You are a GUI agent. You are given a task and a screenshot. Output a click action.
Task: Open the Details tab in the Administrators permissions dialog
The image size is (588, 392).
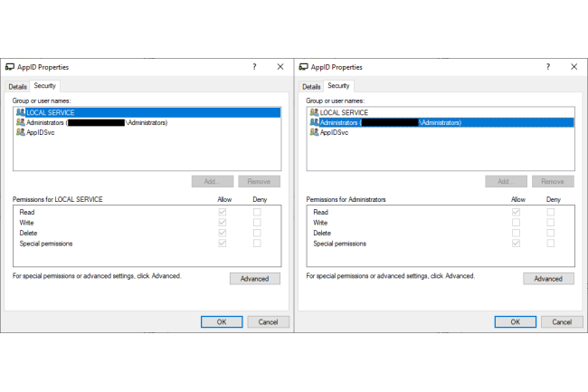[x=311, y=86]
